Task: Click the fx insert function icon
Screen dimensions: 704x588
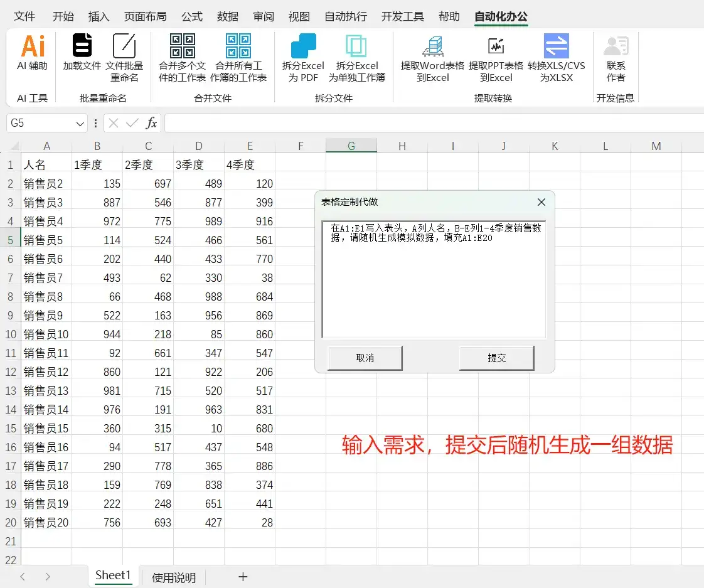Action: point(151,123)
